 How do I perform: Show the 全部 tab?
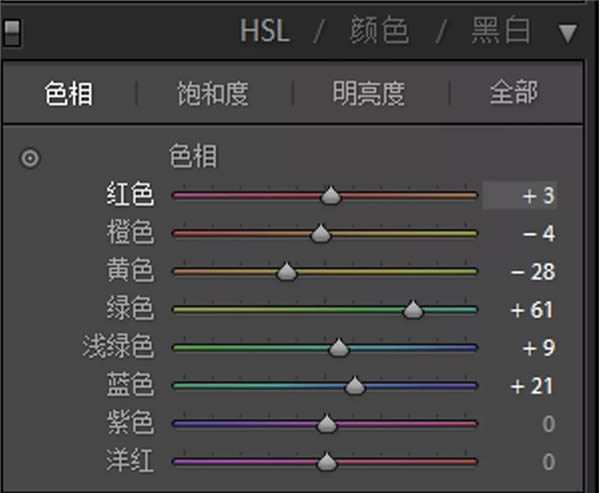coord(514,94)
